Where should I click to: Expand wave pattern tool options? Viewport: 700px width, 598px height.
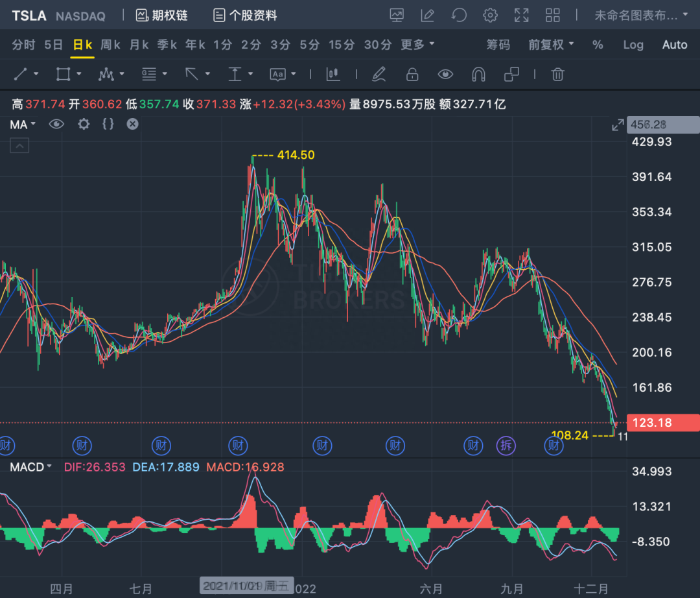click(122, 74)
